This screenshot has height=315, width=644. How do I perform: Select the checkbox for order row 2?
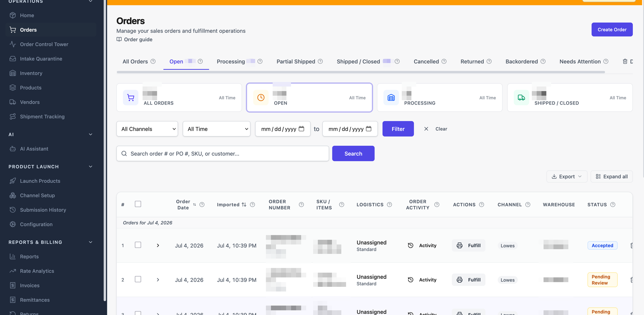[x=138, y=279]
